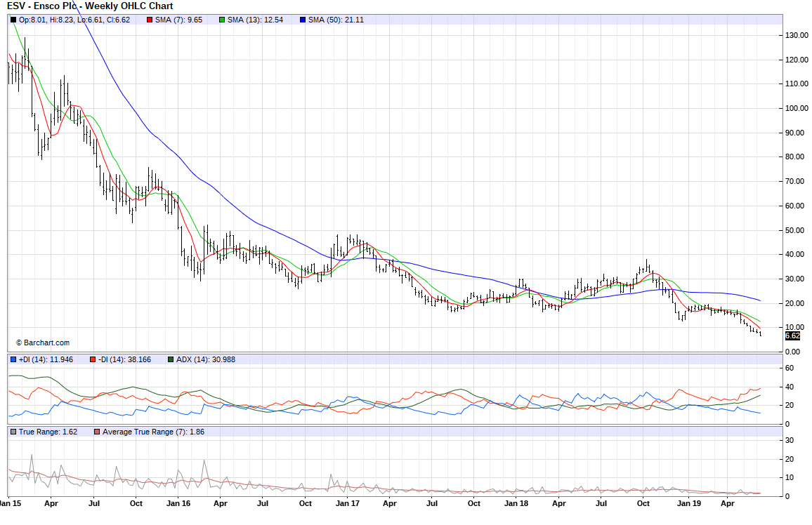Click the 'True Range: 1.62' label
This screenshot has height=525, width=812.
point(48,432)
